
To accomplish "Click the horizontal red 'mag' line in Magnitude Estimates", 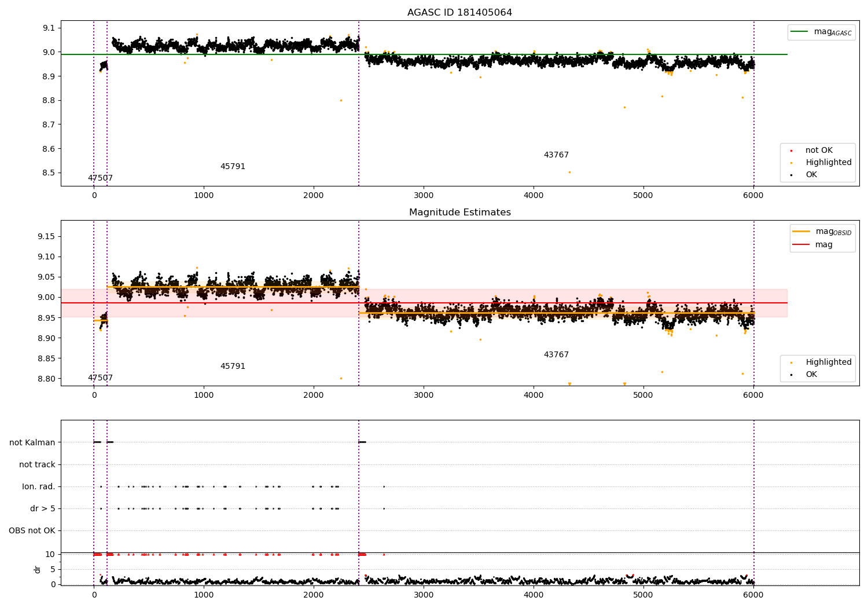I will (x=424, y=303).
